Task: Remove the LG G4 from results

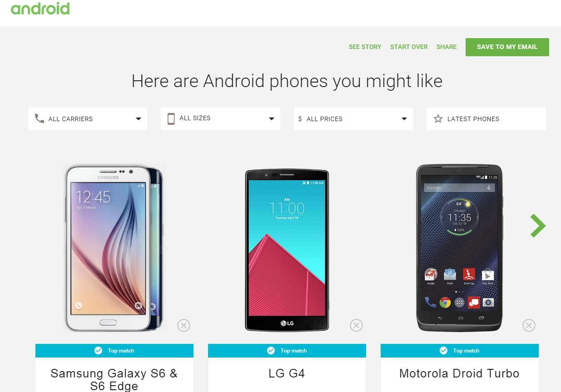Action: (x=356, y=325)
